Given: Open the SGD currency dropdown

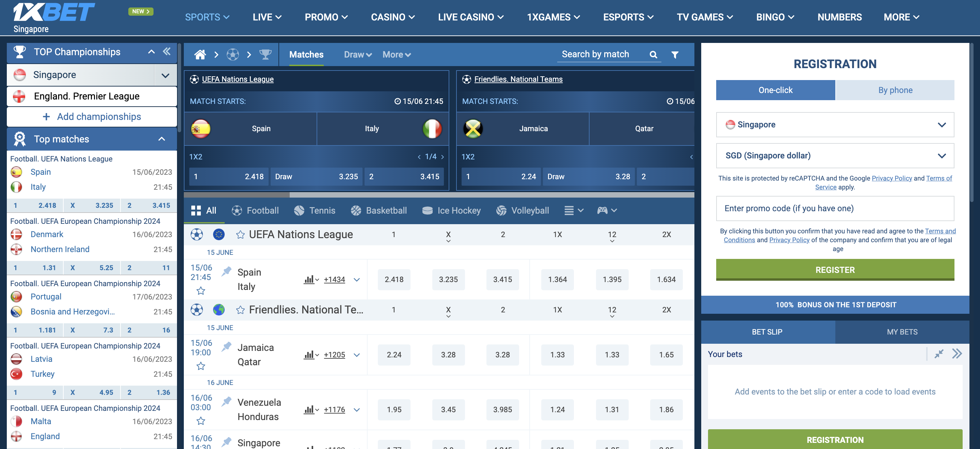Looking at the screenshot, I should click(x=835, y=155).
